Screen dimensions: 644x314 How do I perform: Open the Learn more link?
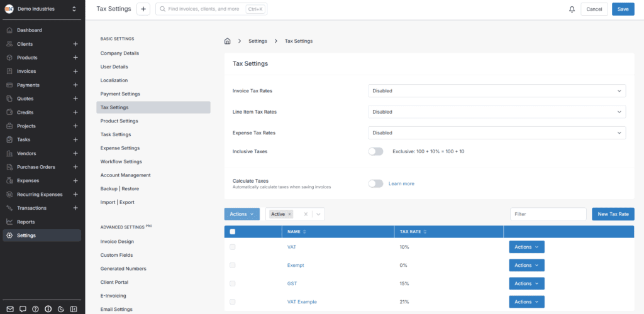tap(401, 183)
